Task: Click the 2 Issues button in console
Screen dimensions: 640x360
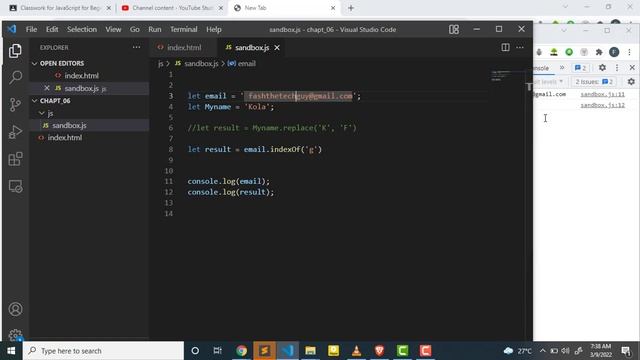Action: [x=594, y=82]
